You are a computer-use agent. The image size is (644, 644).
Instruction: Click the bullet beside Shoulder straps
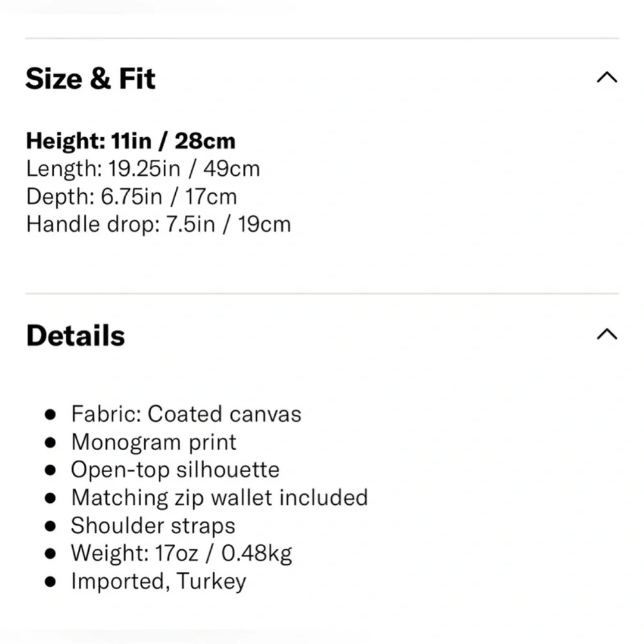tap(50, 526)
